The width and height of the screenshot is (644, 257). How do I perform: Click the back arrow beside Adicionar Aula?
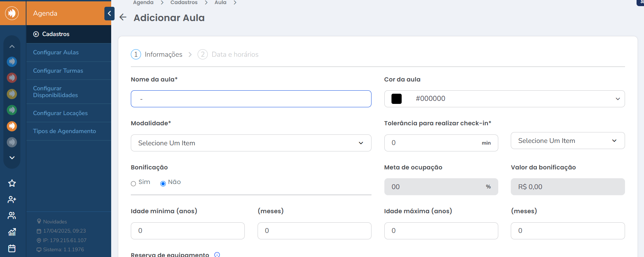click(x=123, y=17)
